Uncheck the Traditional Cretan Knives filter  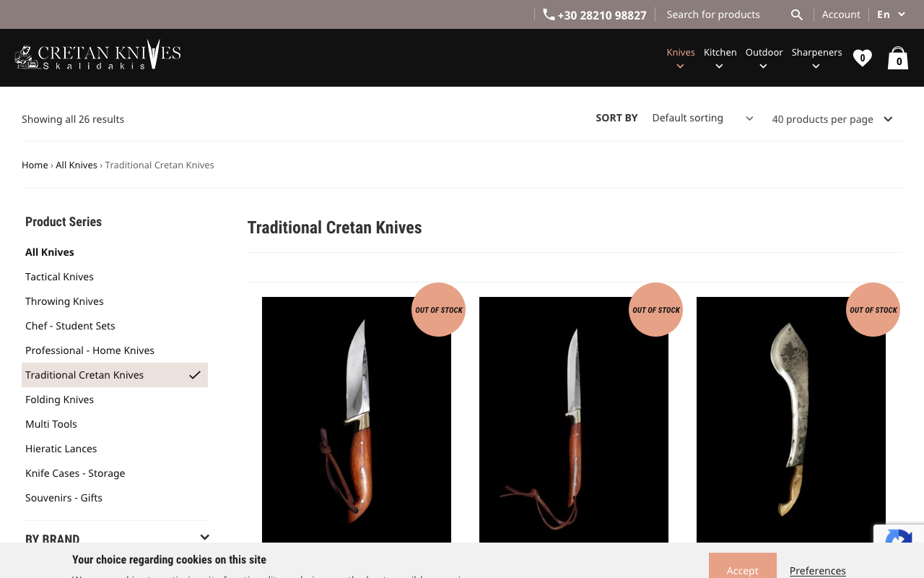point(193,374)
